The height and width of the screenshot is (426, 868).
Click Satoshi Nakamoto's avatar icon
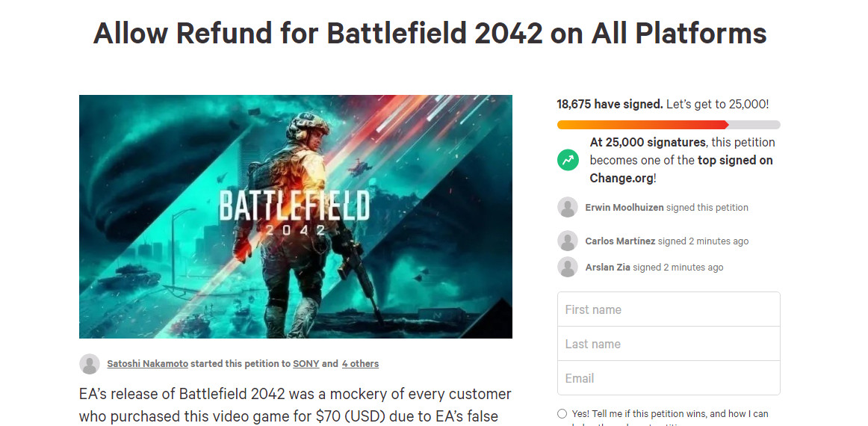[x=90, y=364]
